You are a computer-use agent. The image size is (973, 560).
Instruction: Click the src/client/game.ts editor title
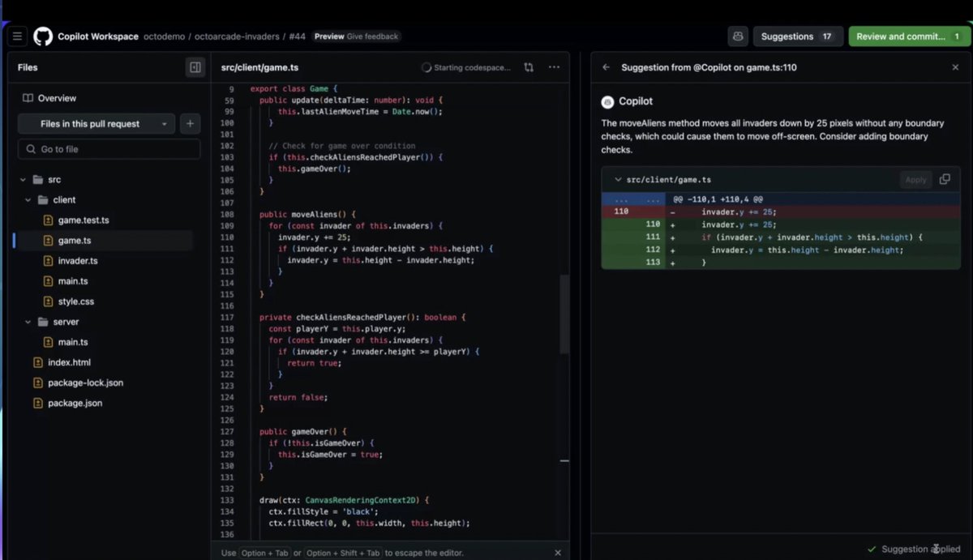(x=259, y=67)
